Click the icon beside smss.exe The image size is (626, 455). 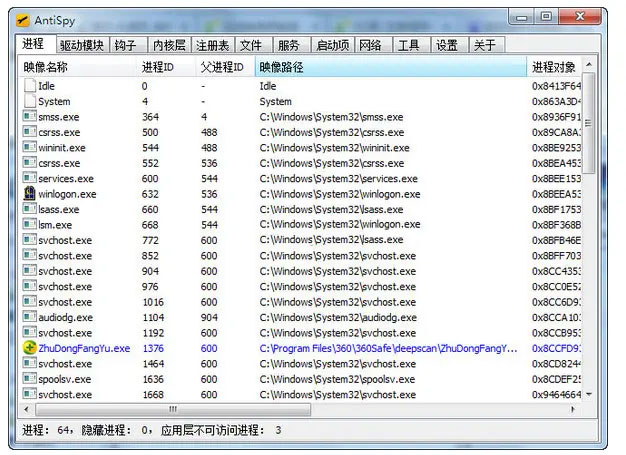[30, 117]
